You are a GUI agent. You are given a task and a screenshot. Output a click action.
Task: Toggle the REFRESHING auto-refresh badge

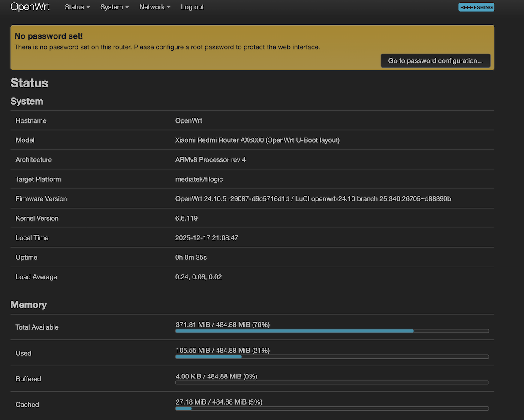[x=476, y=7]
